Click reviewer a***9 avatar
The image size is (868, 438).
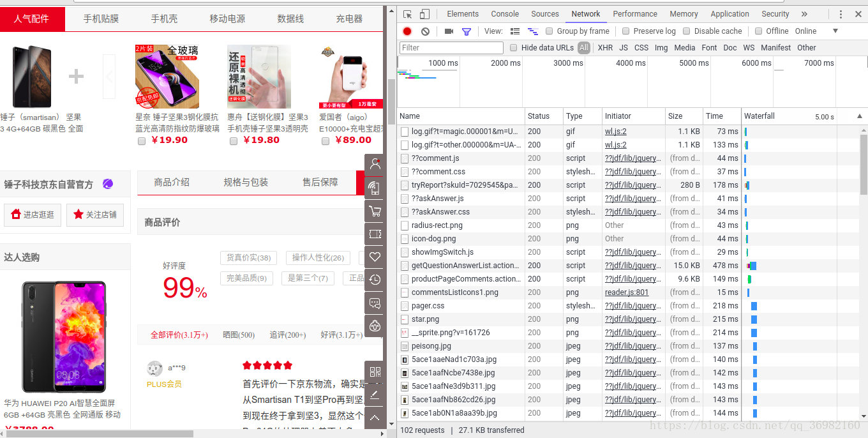tap(154, 368)
